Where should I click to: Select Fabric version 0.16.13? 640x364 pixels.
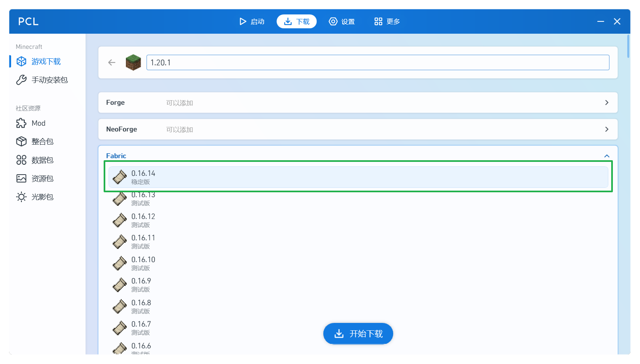(x=358, y=199)
